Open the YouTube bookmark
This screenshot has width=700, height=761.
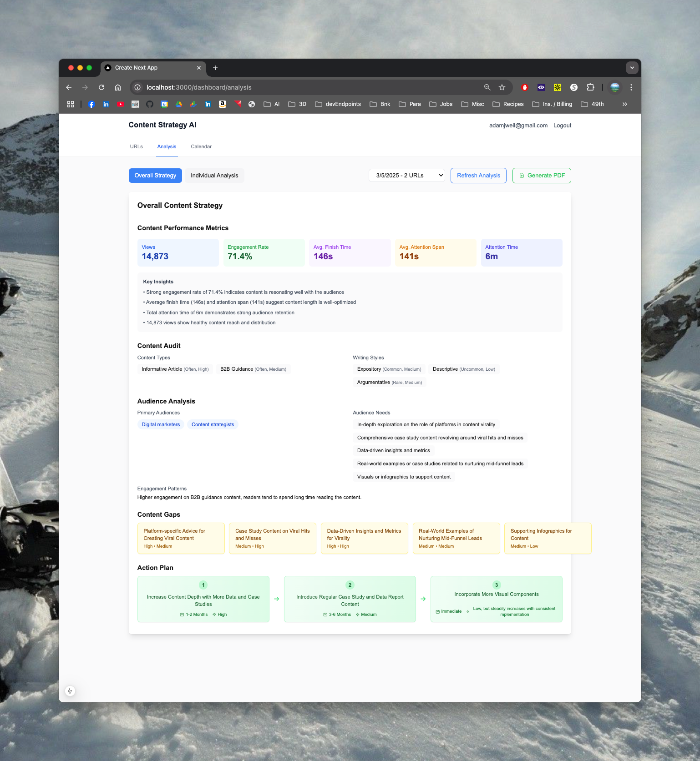(x=121, y=104)
